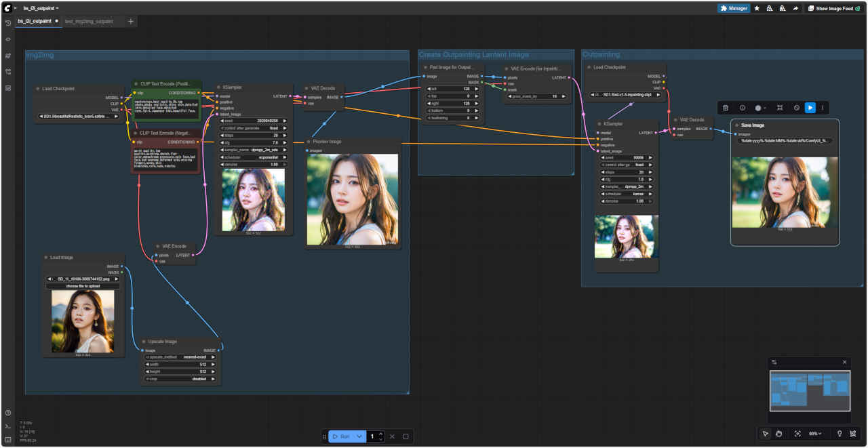Open the node color picker dropdown
This screenshot has height=448, width=868.
(760, 108)
